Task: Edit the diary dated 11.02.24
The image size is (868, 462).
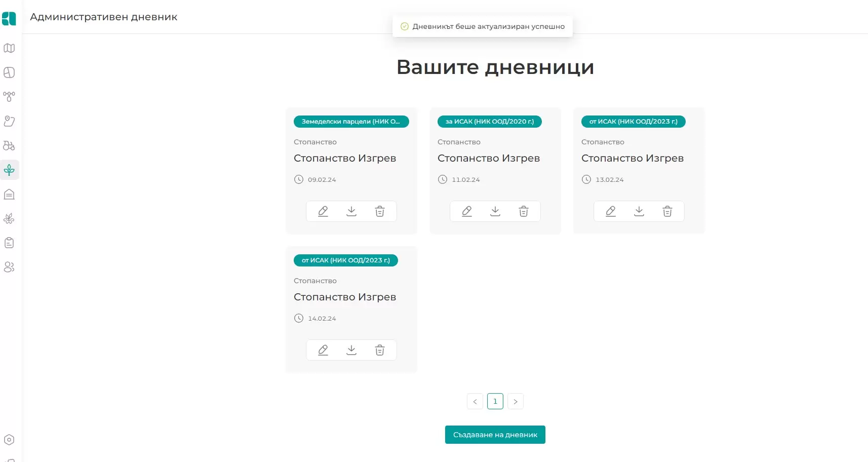Action: click(x=467, y=211)
